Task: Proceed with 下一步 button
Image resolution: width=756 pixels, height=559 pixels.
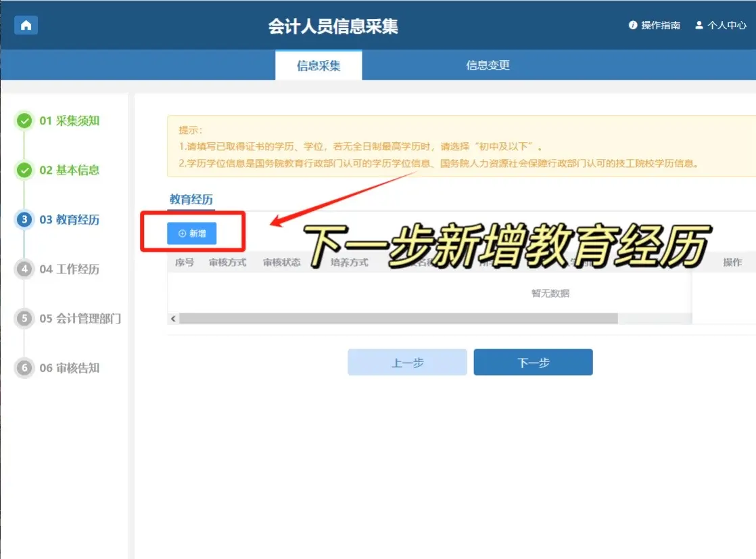Action: (x=533, y=363)
